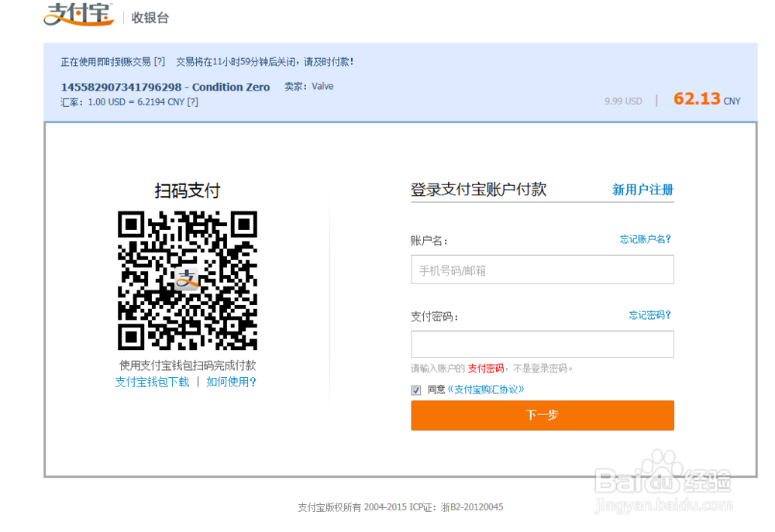Select the 扫码支付 scan-to-pay heading
This screenshot has width=775, height=532.
point(187,190)
